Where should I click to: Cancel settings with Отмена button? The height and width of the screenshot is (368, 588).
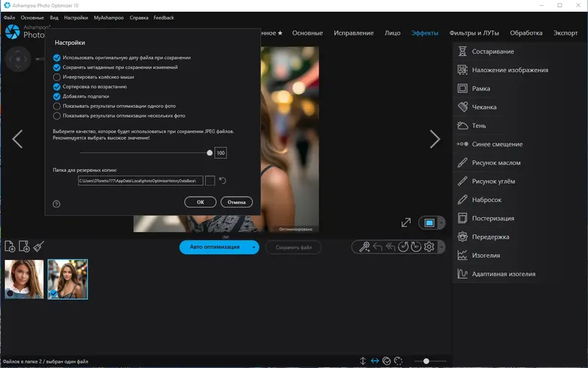(237, 202)
